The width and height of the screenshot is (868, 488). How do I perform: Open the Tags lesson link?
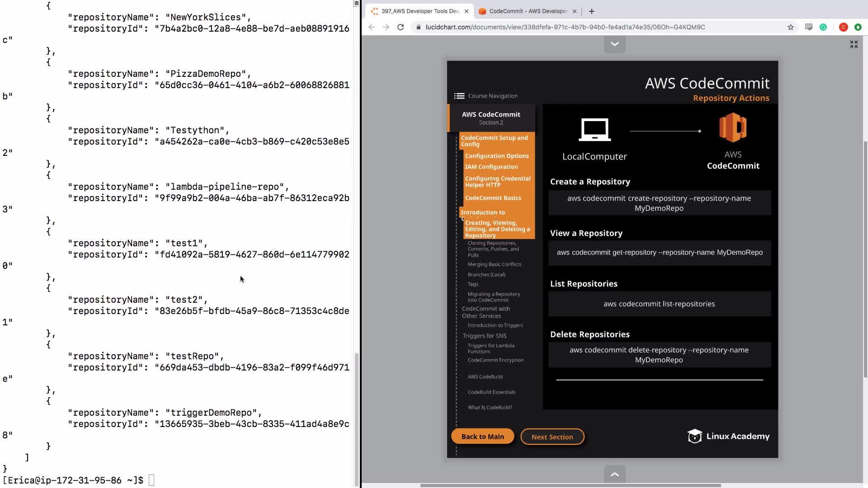[473, 284]
